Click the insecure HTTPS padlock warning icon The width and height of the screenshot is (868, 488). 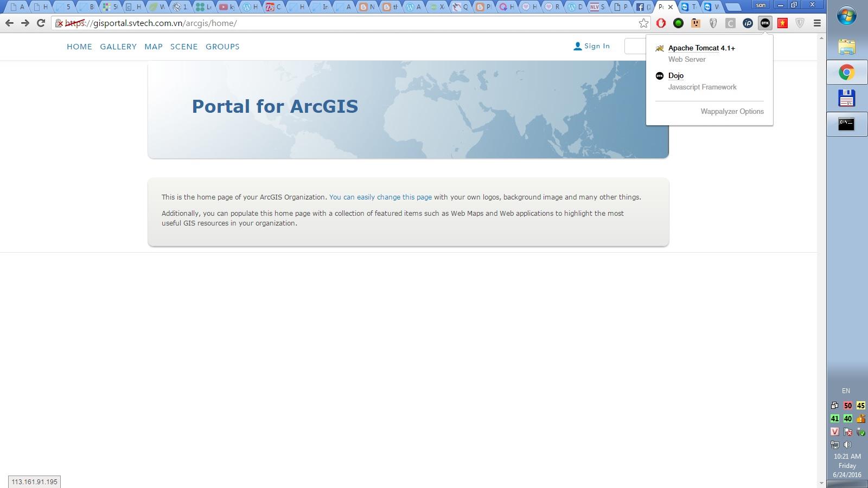(60, 23)
